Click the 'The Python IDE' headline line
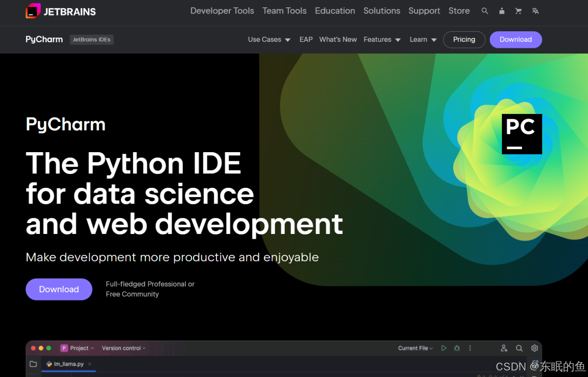This screenshot has height=377, width=588. coord(133,163)
